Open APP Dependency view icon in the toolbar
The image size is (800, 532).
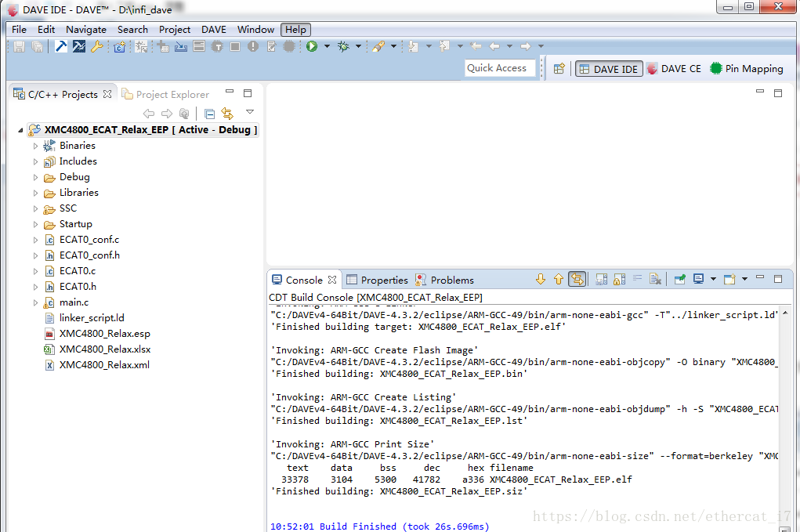[199, 46]
